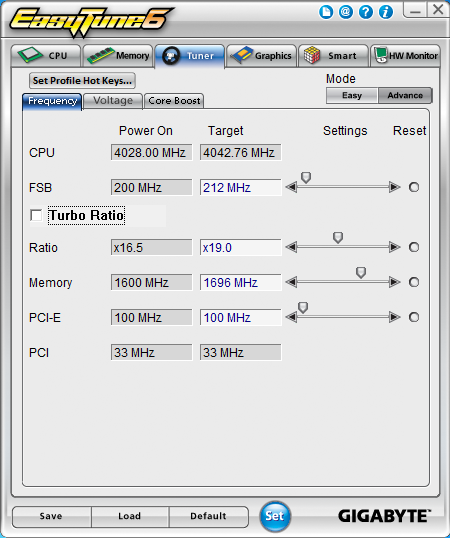This screenshot has height=538, width=450.
Task: Open the HW Monitor tab
Action: point(405,56)
